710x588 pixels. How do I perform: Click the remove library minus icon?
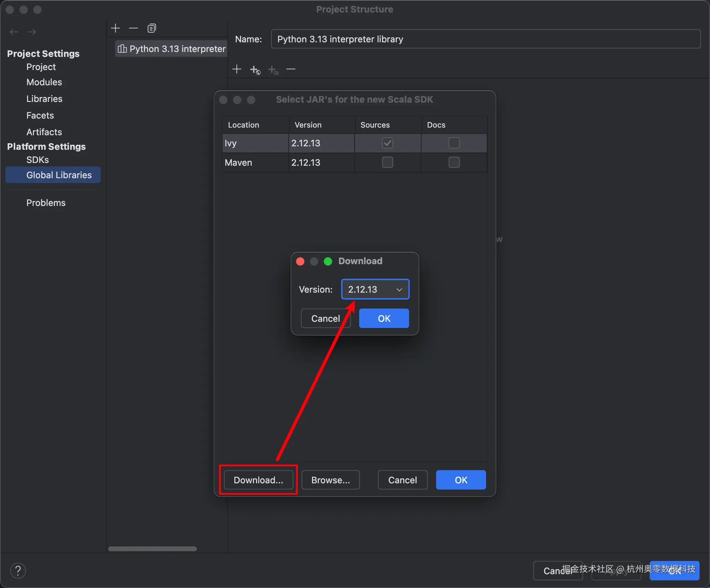133,28
